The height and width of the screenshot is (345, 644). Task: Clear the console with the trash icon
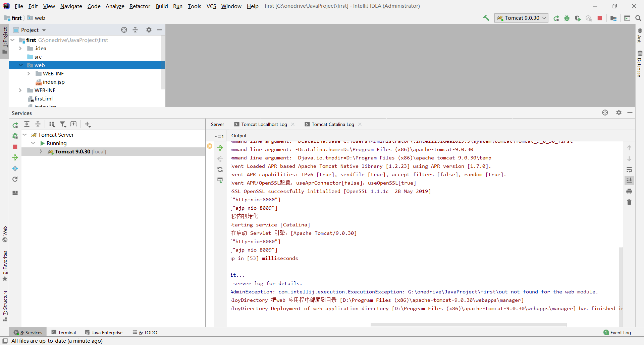pyautogui.click(x=629, y=202)
